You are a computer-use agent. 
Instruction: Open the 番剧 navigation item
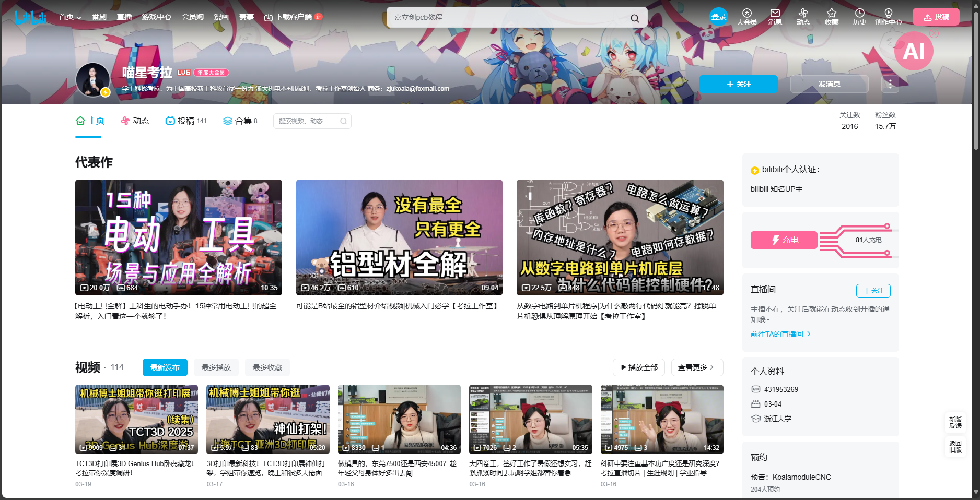99,17
